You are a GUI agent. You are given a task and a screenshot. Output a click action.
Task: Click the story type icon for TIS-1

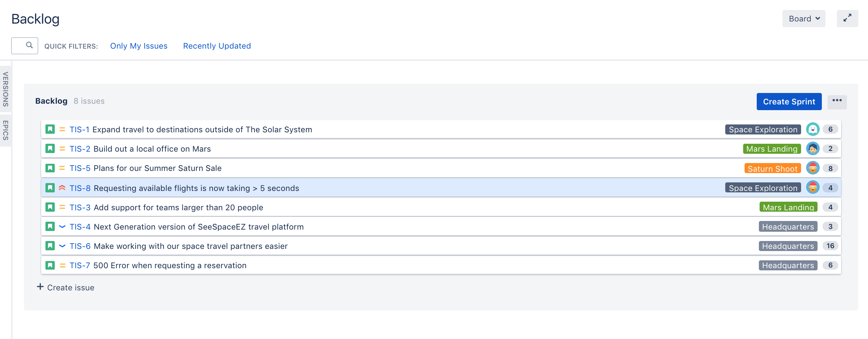click(x=50, y=129)
